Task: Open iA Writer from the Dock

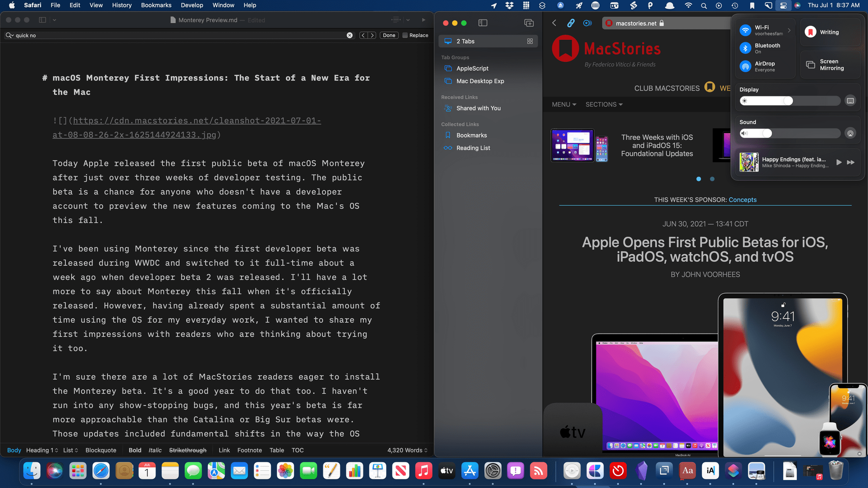Action: (710, 471)
